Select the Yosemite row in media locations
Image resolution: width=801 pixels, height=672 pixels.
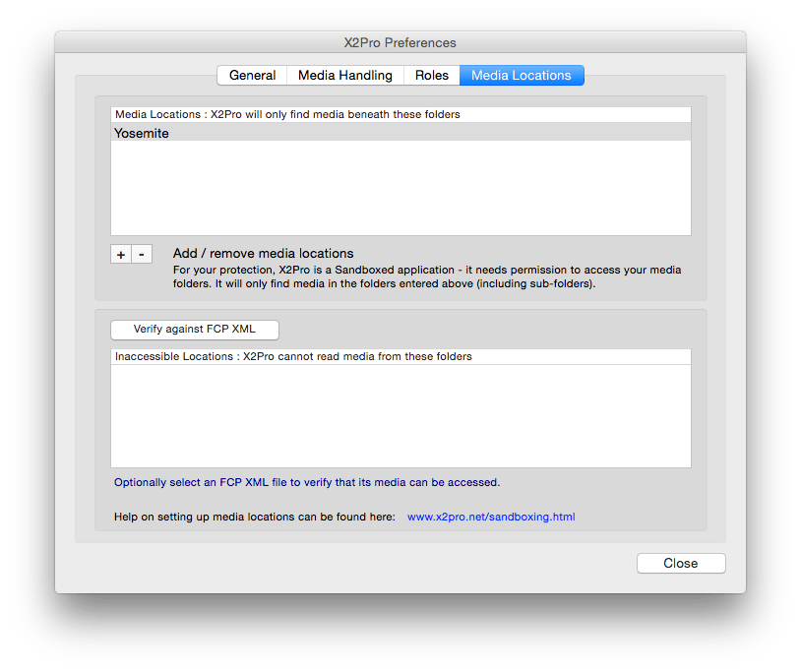[x=401, y=133]
